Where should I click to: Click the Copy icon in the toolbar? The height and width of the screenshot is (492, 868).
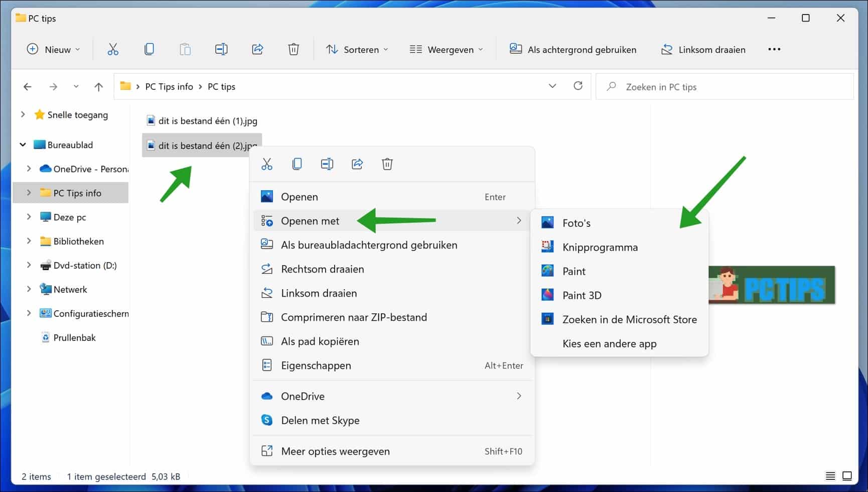coord(149,49)
